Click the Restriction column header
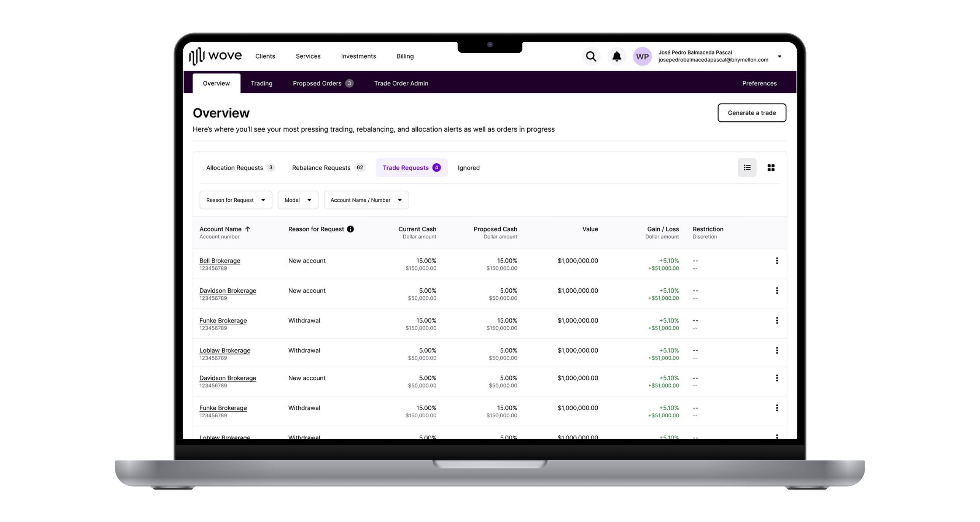 [x=708, y=229]
